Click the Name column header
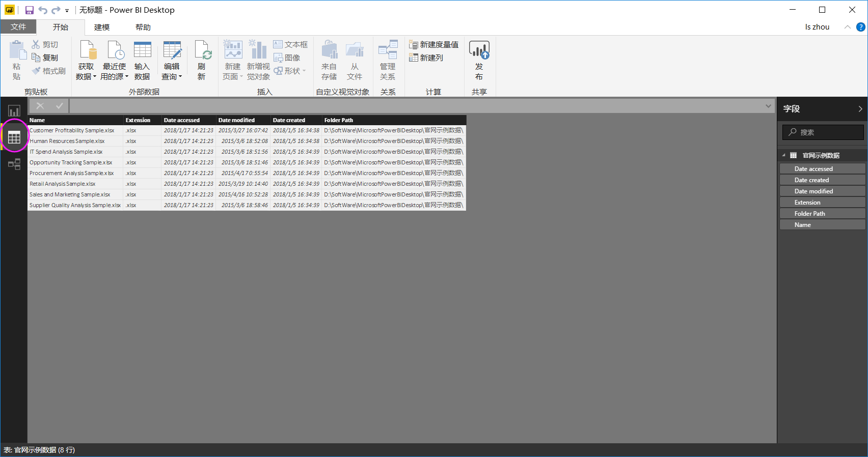The height and width of the screenshot is (457, 868). (75, 120)
